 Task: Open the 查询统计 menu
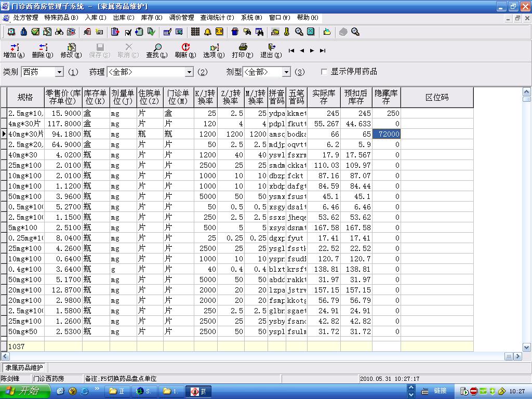(x=217, y=18)
